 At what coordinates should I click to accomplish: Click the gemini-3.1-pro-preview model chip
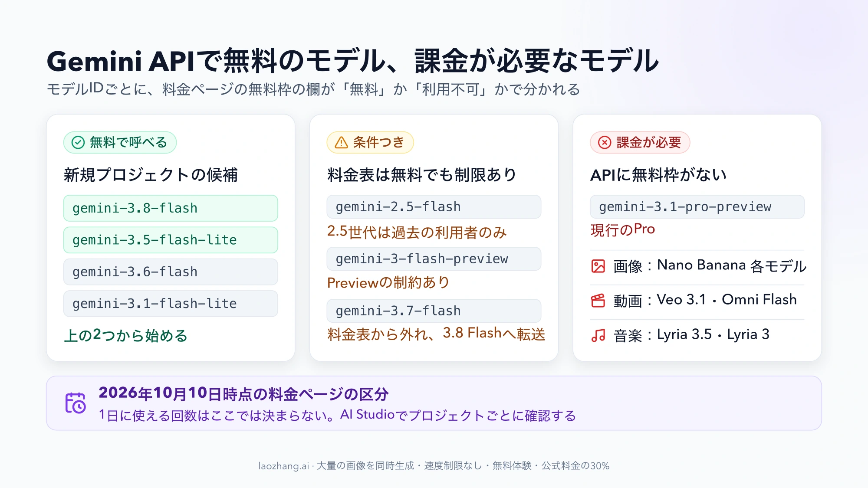(x=697, y=207)
